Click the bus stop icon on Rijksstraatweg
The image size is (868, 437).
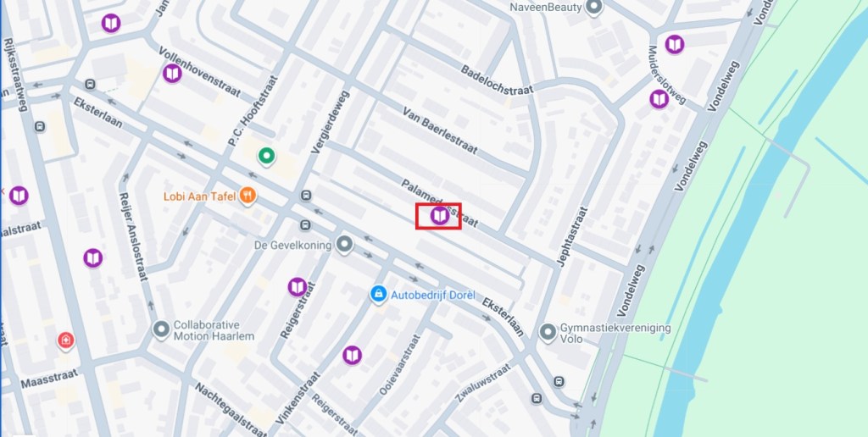(x=39, y=127)
